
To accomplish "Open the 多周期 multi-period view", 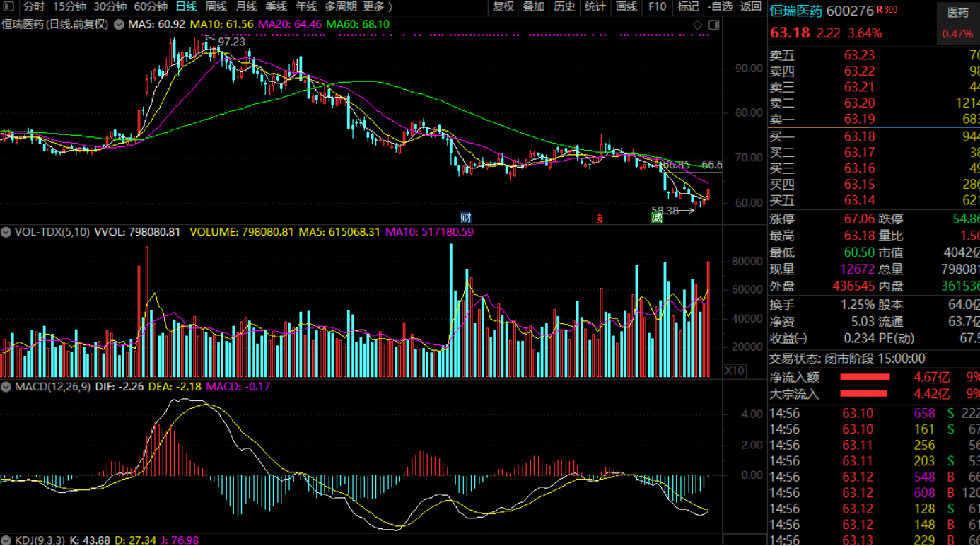I will [341, 6].
